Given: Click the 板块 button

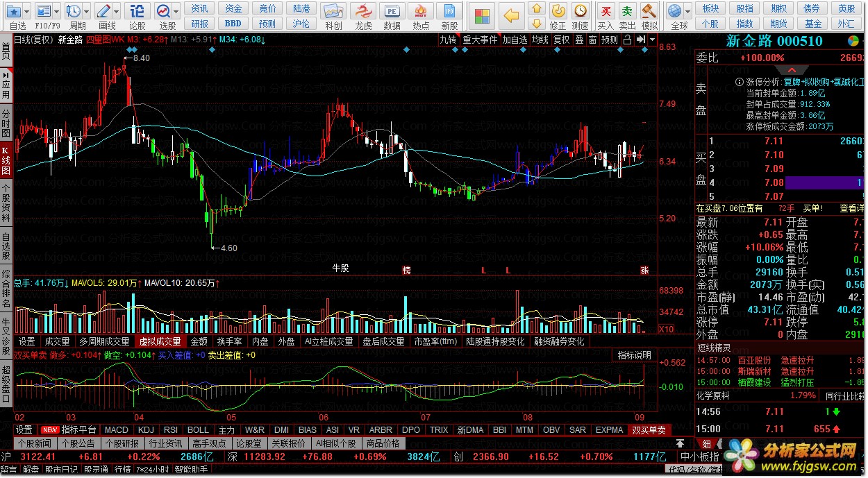Looking at the screenshot, I should [710, 8].
